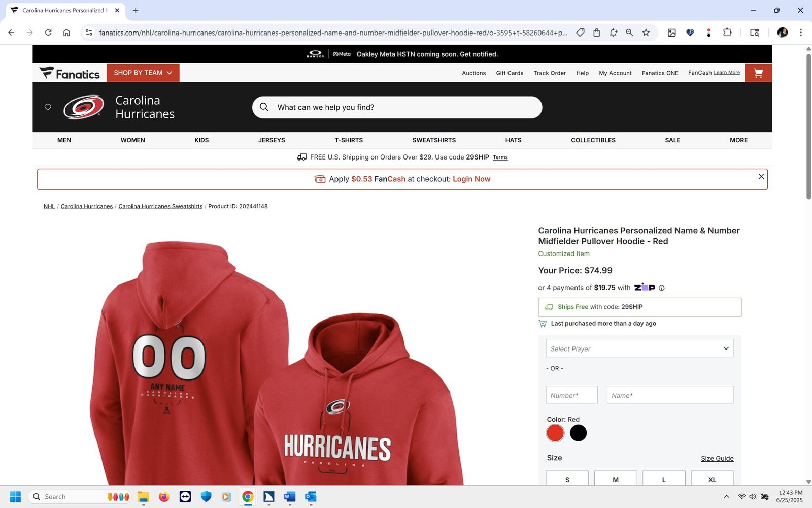Viewport: 812px width, 508px height.
Task: Focus the 'What can we help you find' search box
Action: (x=397, y=107)
